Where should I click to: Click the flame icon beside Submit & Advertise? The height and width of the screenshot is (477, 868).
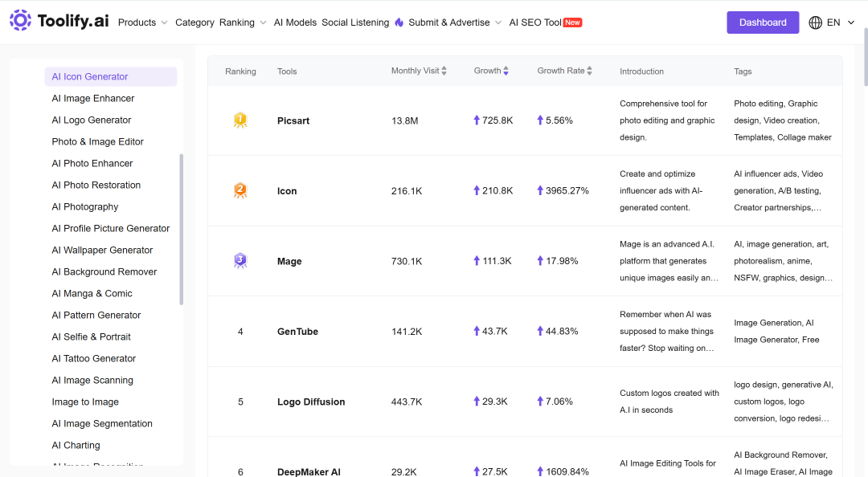click(x=399, y=22)
